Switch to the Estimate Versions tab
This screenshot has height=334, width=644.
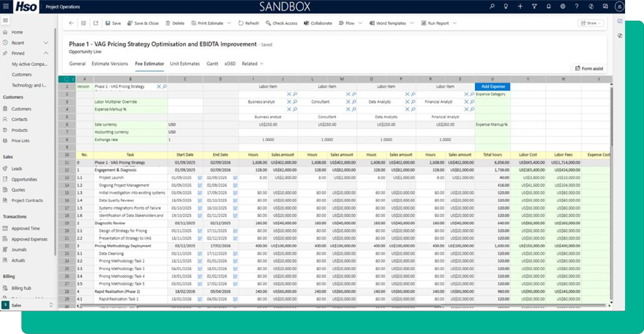coord(110,64)
